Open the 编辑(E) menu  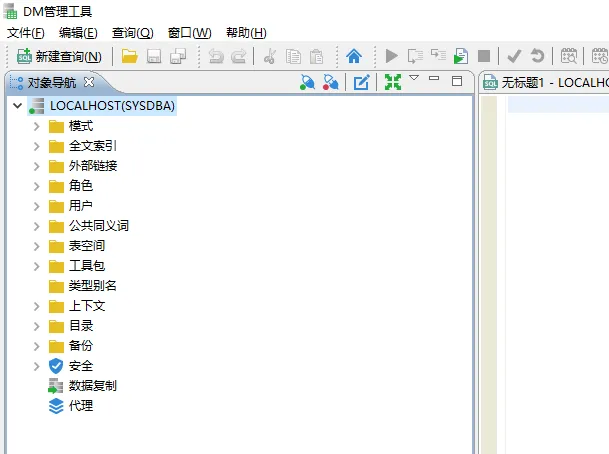(78, 33)
